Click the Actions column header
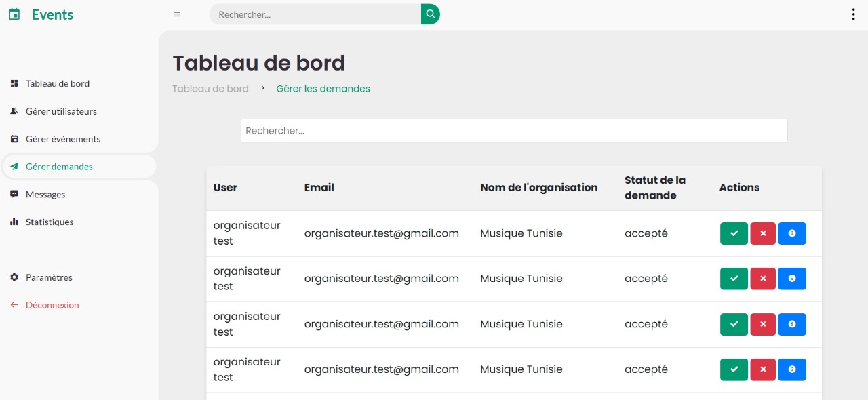This screenshot has width=868, height=400. 739,188
